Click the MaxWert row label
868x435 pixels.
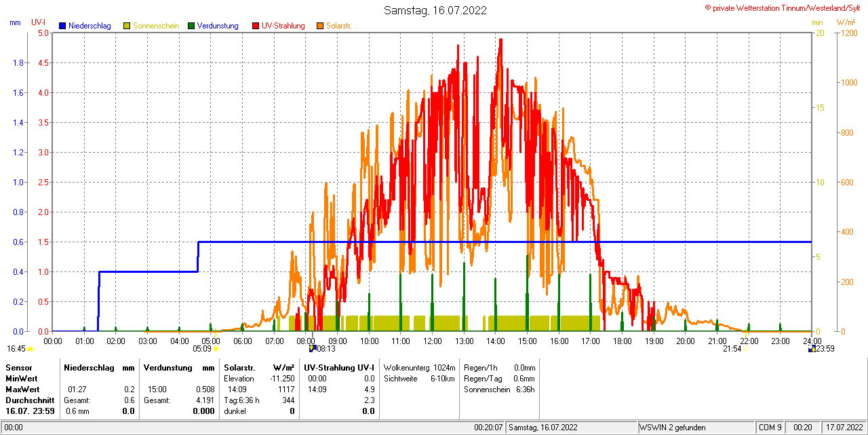tap(22, 390)
